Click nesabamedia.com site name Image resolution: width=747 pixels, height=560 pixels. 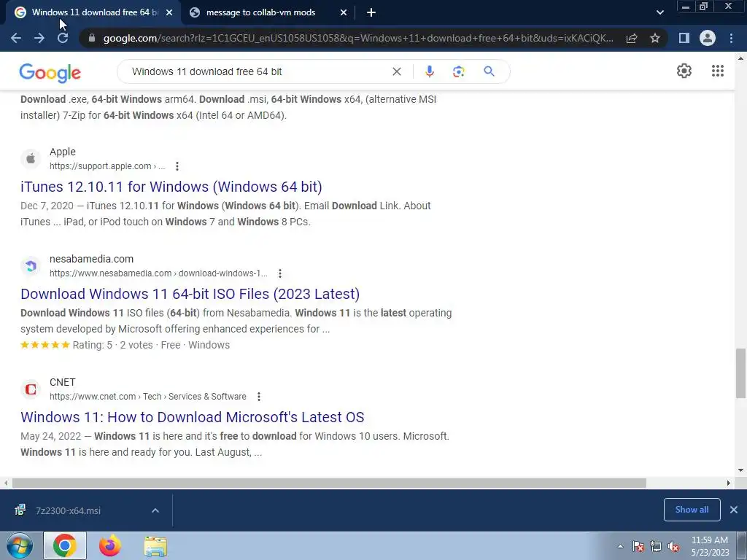91,259
